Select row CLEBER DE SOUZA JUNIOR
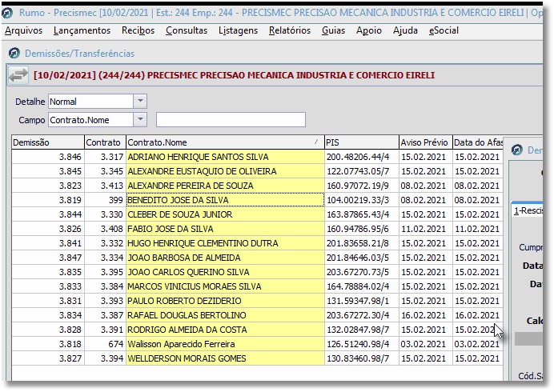 coord(257,214)
